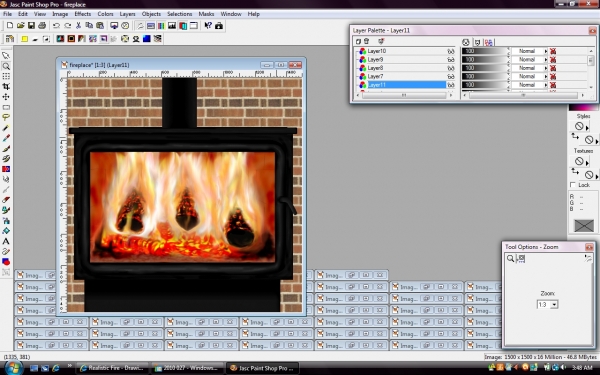Image resolution: width=600 pixels, height=375 pixels.
Task: Click the Print toolbar icon
Action: click(42, 26)
